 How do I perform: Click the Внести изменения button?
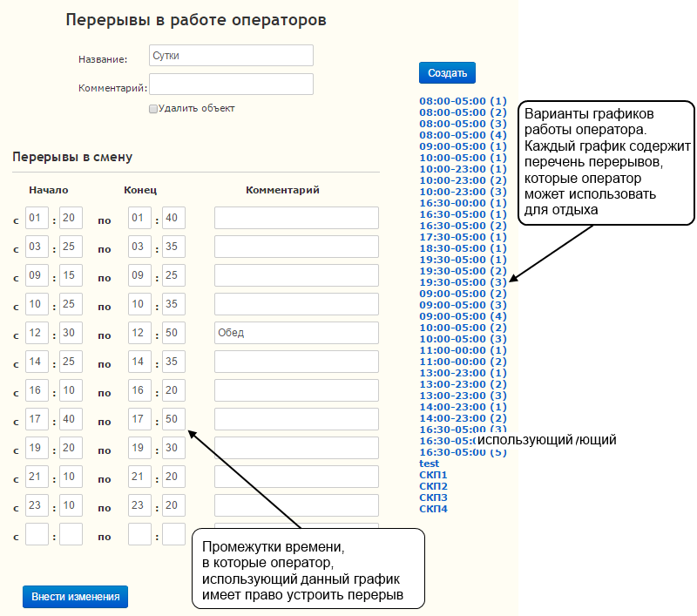[76, 597]
